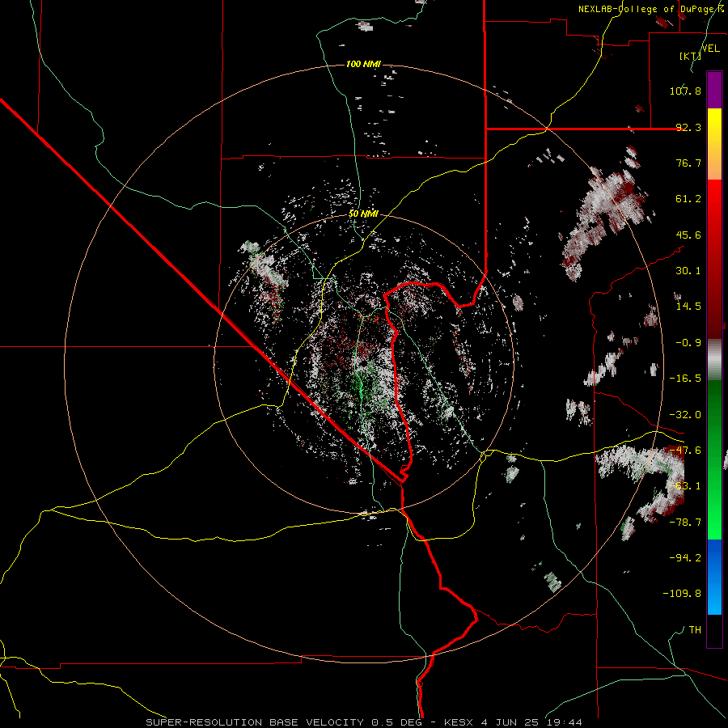Click the VEL legend title
Viewport: 728px width, 728px height.
(x=710, y=49)
